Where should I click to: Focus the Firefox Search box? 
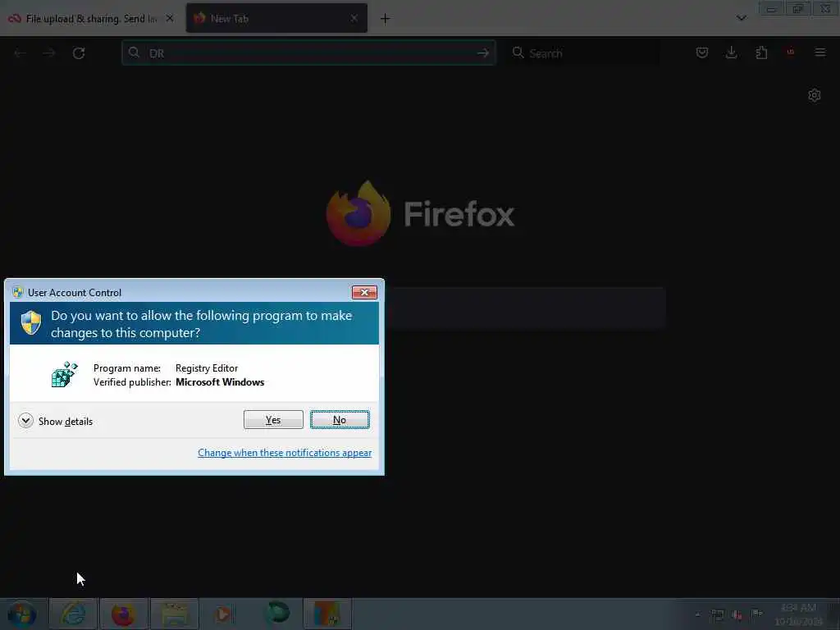pyautogui.click(x=583, y=53)
